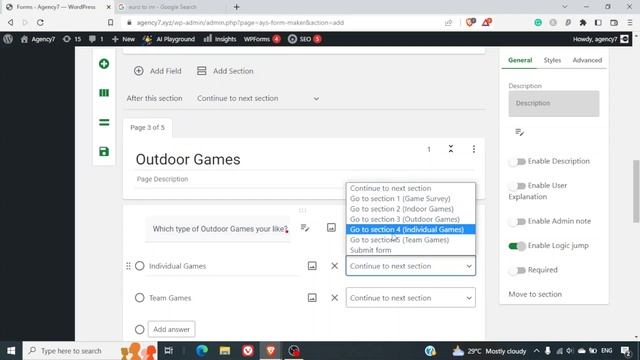Image resolution: width=640 pixels, height=360 pixels.
Task: Click the collapse arrows icon for Outdoor Games
Action: point(451,149)
